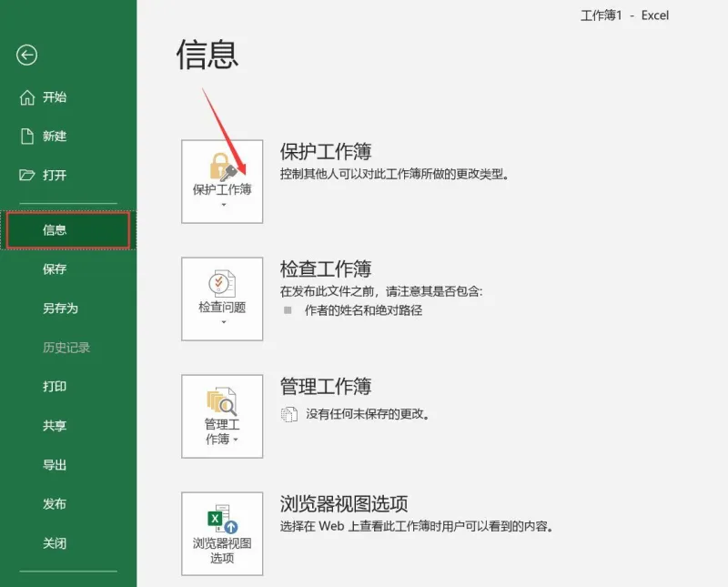Select grayed 历史记录 sidebar item

[x=66, y=348]
